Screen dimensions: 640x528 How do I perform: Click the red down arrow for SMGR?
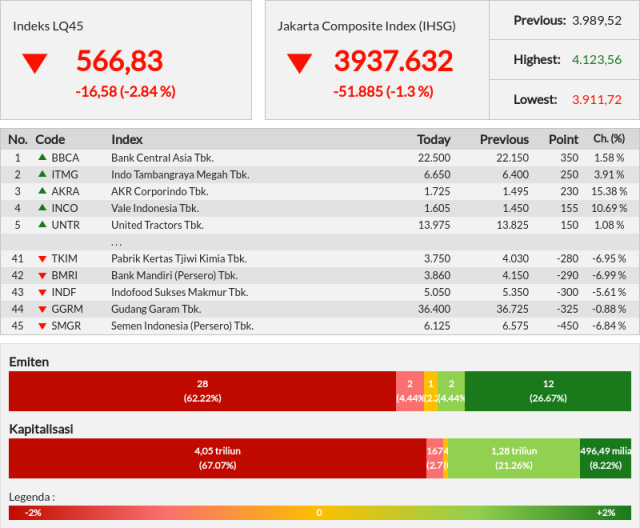42,326
